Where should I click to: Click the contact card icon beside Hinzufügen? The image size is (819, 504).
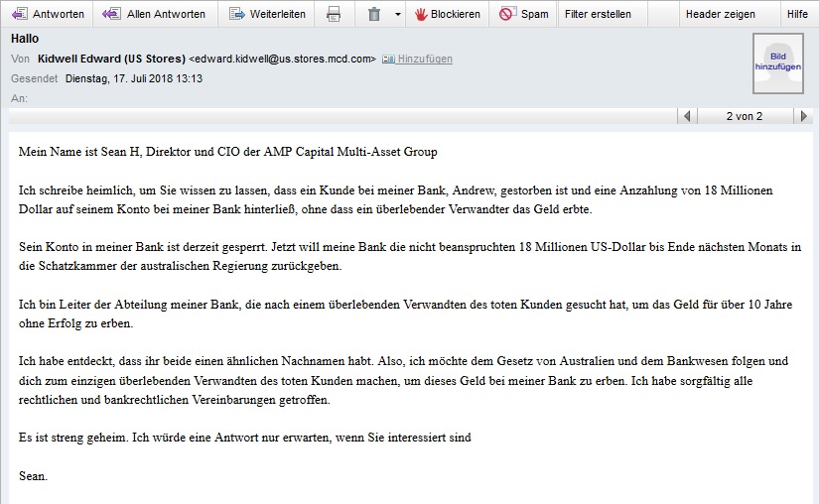click(387, 60)
